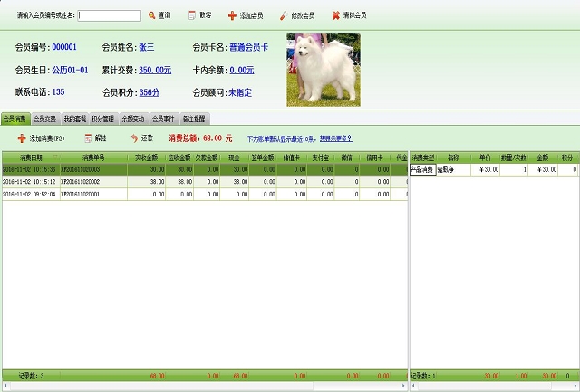This screenshot has height=392, width=580.
Task: Click the 350.00元 cumulative payment link
Action: (155, 70)
